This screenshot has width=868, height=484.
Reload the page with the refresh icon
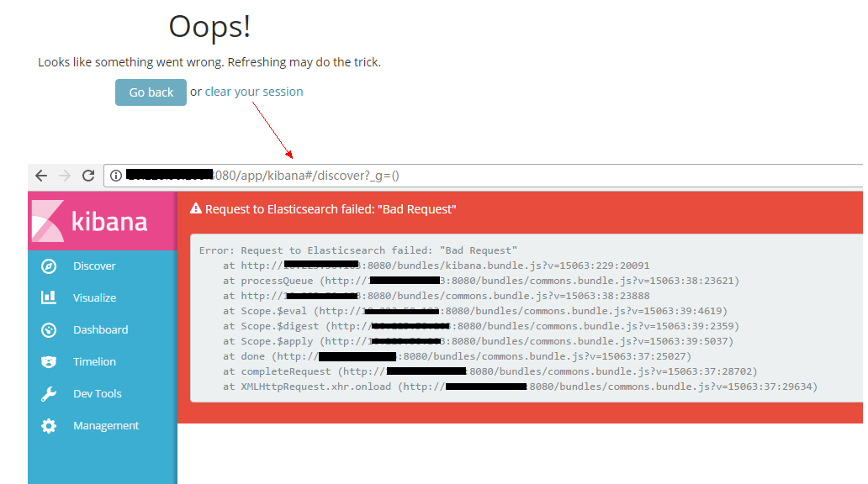coord(88,176)
